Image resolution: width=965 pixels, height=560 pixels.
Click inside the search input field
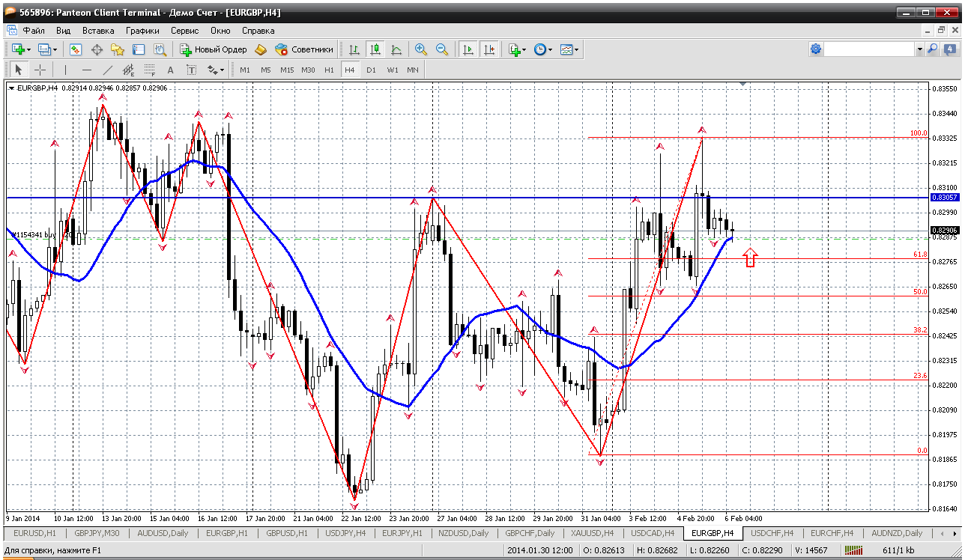pos(869,49)
